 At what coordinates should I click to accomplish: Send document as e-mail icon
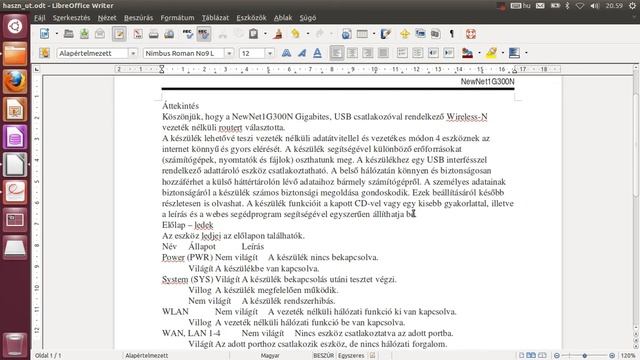[x=100, y=34]
